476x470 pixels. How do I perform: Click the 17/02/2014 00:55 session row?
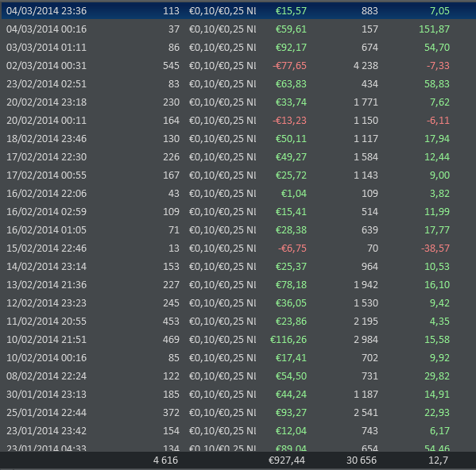click(x=238, y=175)
